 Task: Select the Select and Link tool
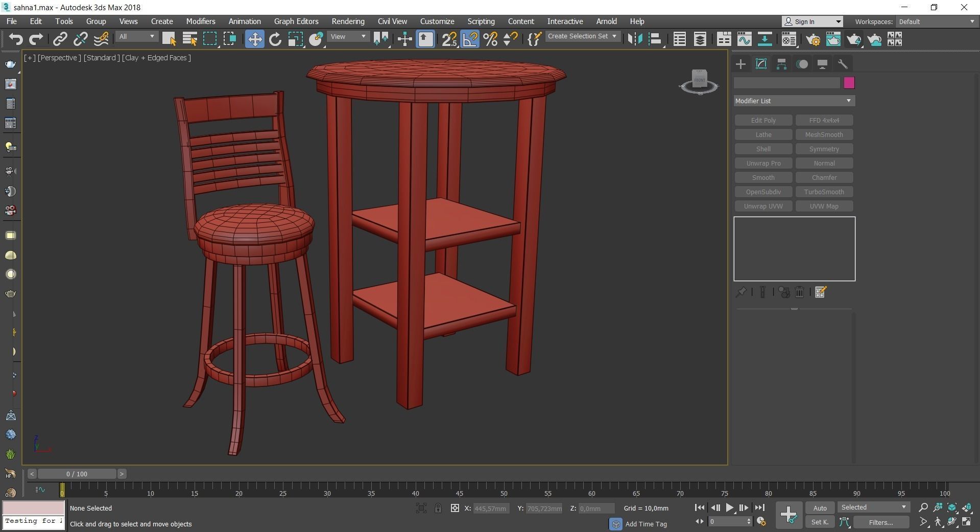click(x=60, y=39)
